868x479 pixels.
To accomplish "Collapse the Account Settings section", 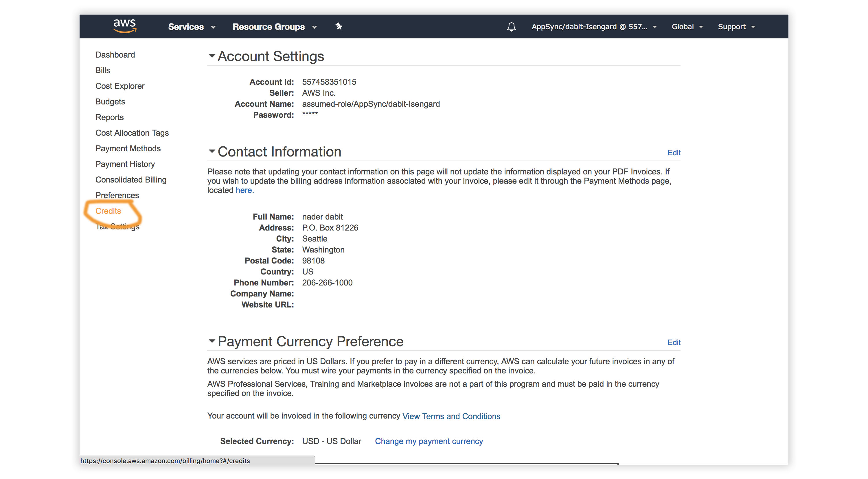I will (x=212, y=56).
